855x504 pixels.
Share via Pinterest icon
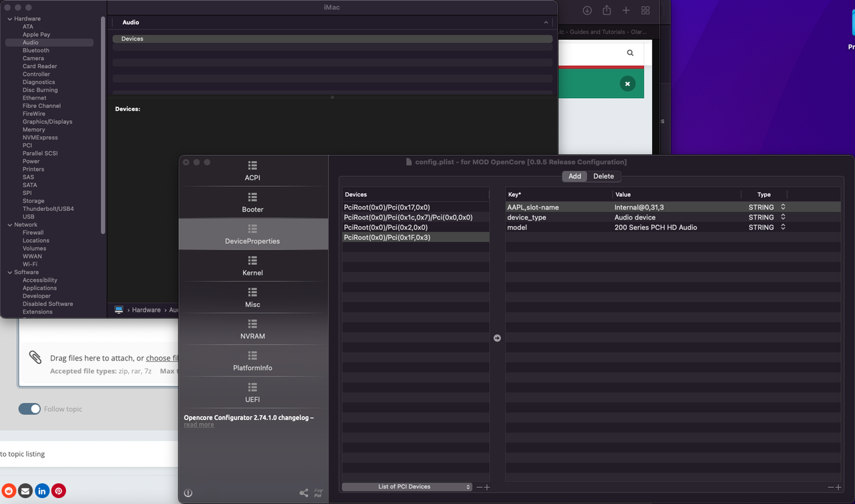[x=59, y=491]
